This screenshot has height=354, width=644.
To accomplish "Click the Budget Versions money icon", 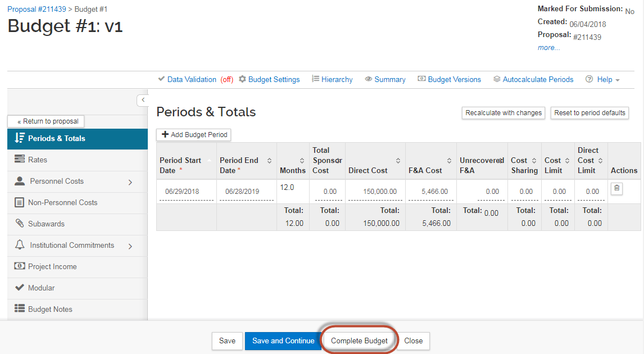I will [x=421, y=79].
